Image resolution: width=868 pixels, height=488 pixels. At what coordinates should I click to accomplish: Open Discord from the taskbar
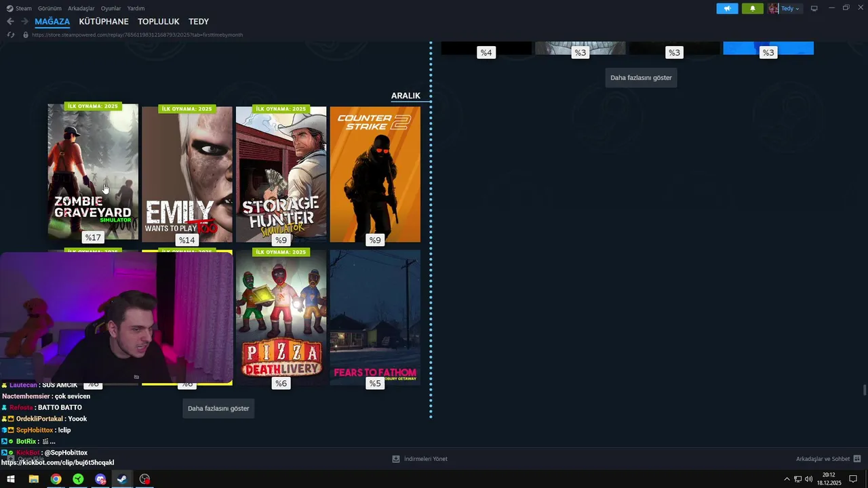pyautogui.click(x=100, y=479)
